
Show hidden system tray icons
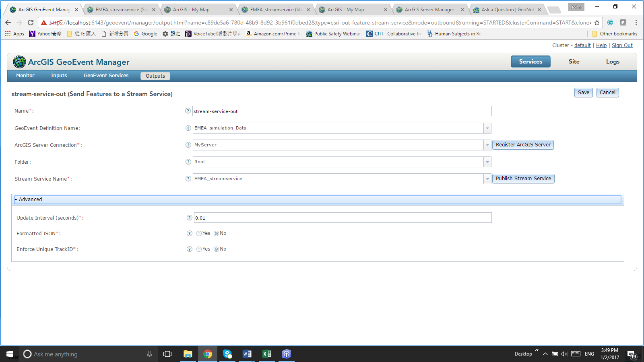coord(545,354)
